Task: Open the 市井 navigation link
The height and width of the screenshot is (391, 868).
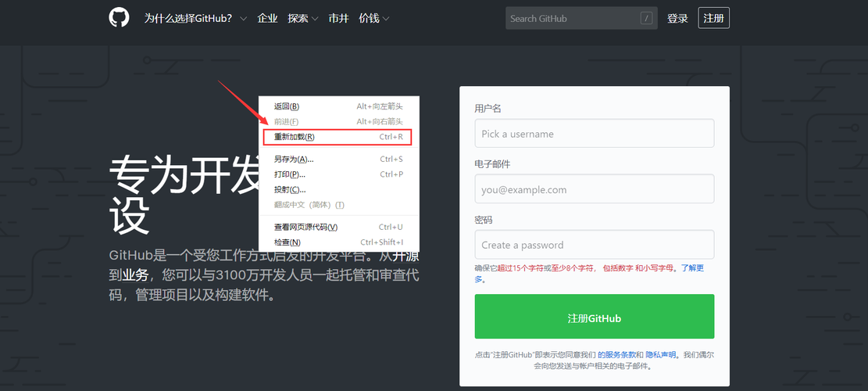Action: click(x=339, y=18)
